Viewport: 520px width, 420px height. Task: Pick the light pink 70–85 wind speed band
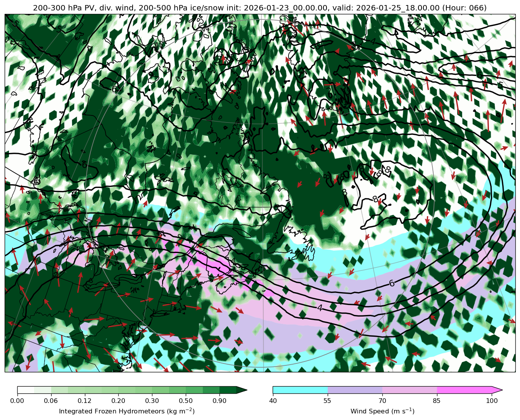tap(409, 390)
